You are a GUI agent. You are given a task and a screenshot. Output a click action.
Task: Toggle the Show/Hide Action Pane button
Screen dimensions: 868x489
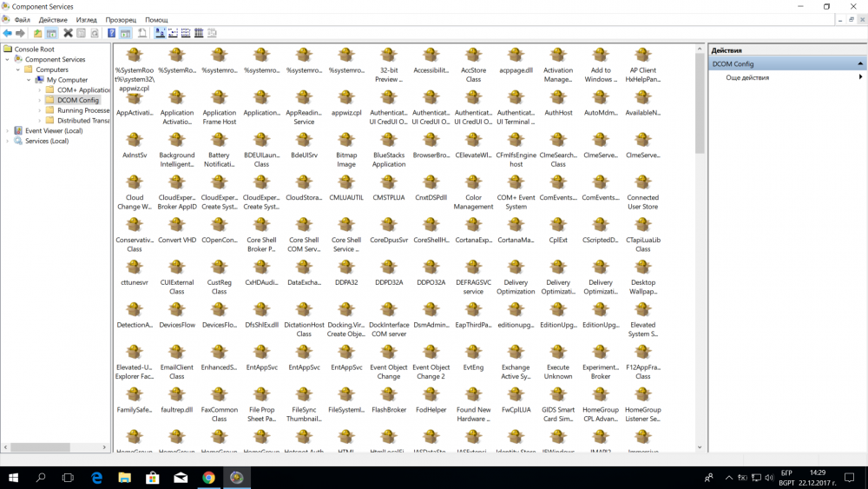click(x=126, y=33)
